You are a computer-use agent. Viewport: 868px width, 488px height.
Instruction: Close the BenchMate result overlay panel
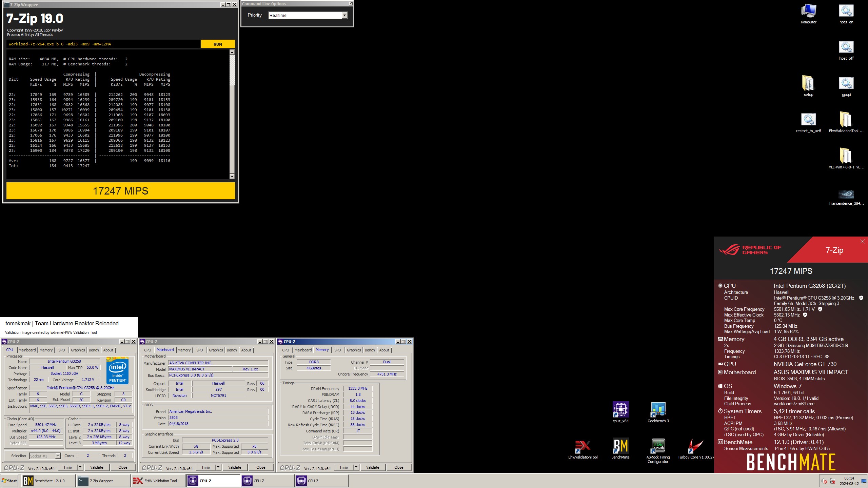pos(862,241)
